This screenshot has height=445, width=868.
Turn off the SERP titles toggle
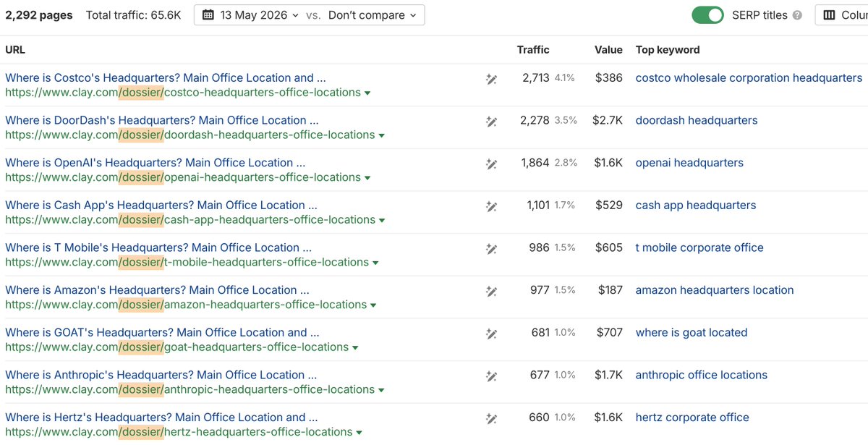coord(707,15)
